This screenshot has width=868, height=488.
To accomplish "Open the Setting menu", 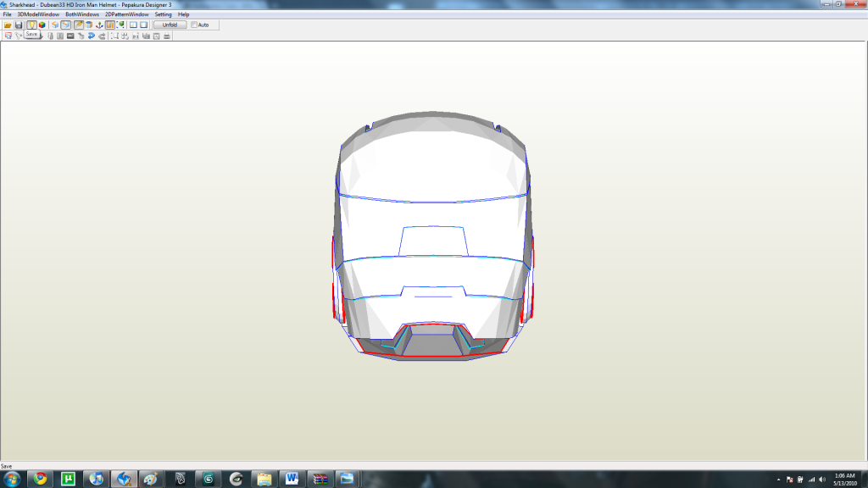I will (163, 14).
